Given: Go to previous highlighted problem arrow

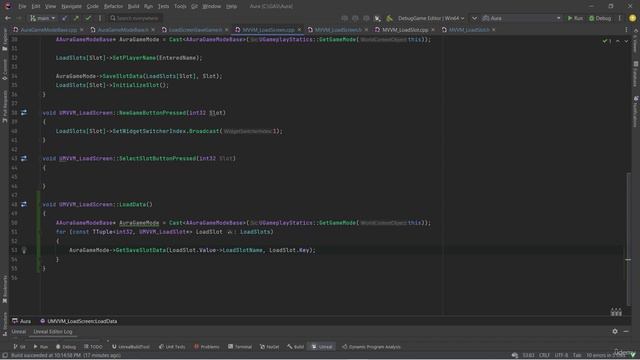Looking at the screenshot, I should 618,41.
